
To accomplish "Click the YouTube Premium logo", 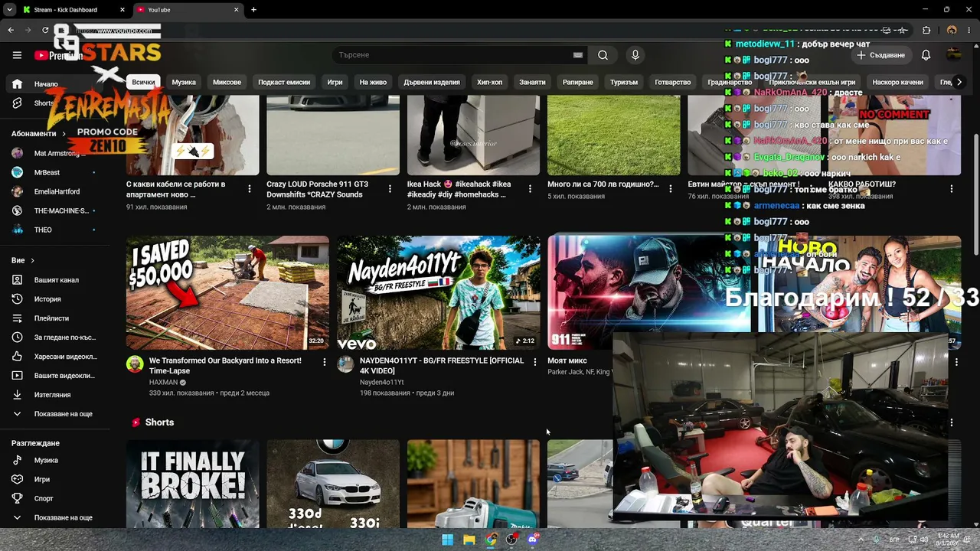I will 58,55.
